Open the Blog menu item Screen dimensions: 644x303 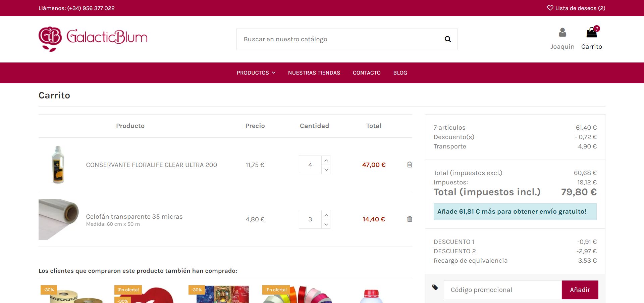pyautogui.click(x=400, y=73)
